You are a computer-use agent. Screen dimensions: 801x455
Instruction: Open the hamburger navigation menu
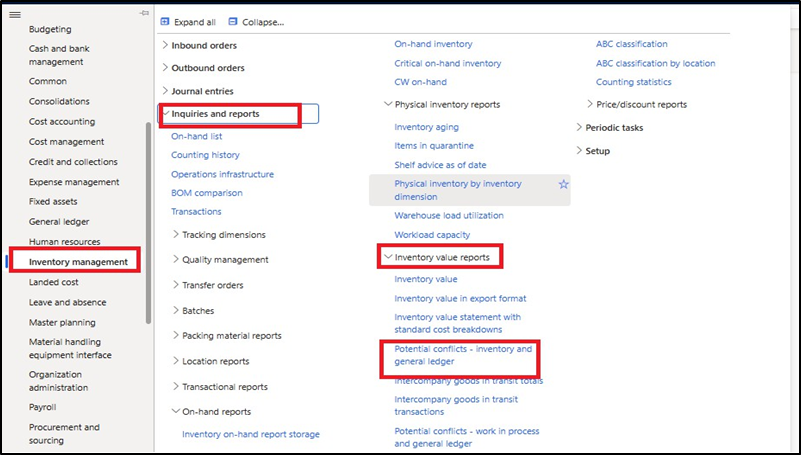(x=15, y=14)
